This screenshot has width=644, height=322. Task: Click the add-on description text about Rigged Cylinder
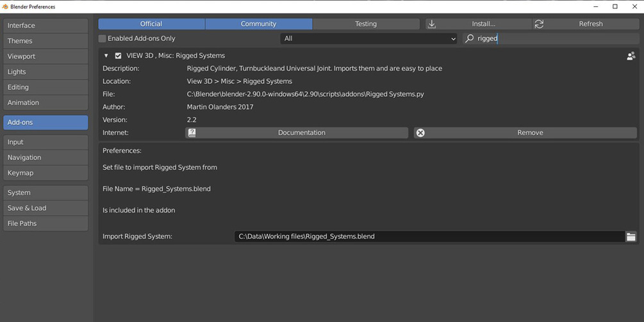pos(315,68)
